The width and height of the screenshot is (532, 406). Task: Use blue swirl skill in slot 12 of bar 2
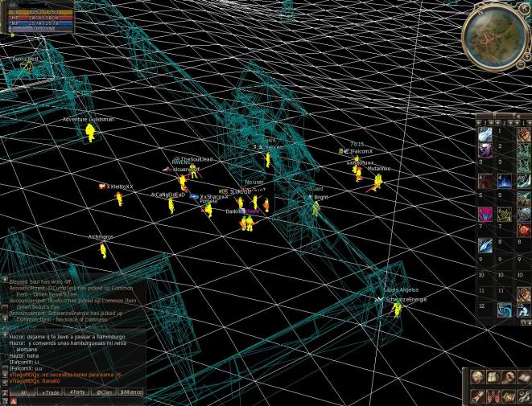click(505, 310)
